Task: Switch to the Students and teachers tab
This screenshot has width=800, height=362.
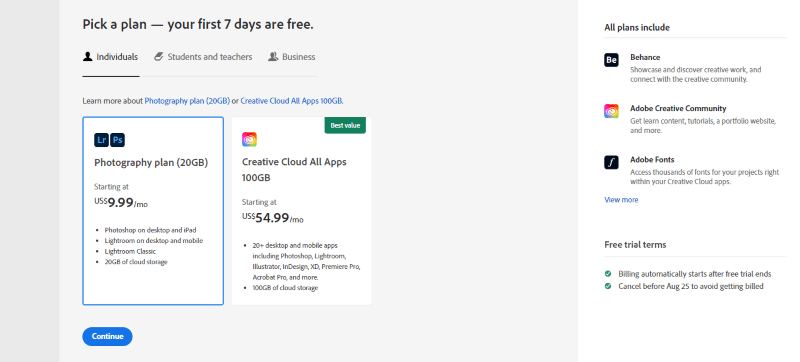Action: pyautogui.click(x=203, y=57)
